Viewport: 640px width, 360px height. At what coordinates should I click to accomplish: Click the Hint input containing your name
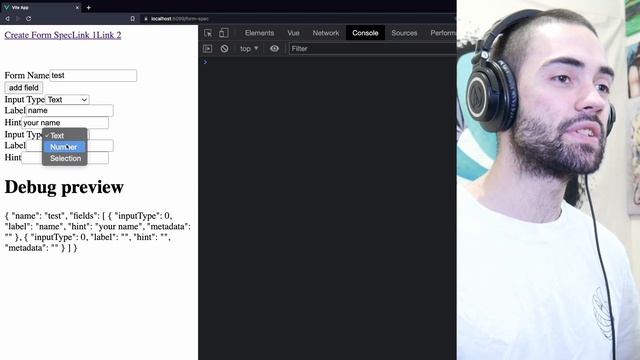(x=65, y=123)
